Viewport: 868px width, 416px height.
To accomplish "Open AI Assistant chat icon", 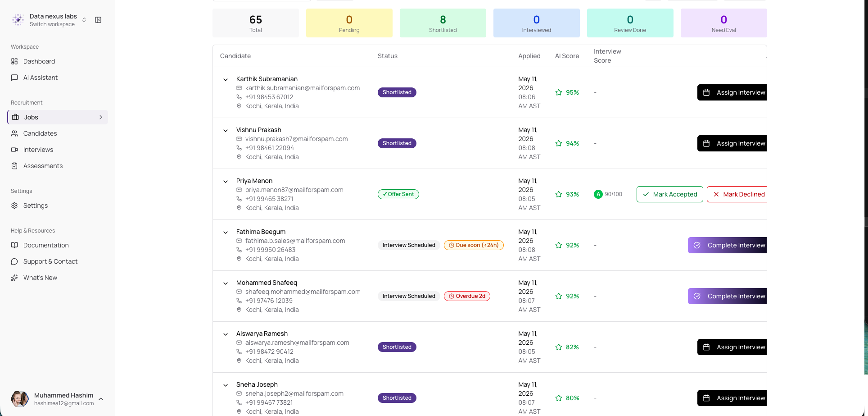I will click(14, 78).
